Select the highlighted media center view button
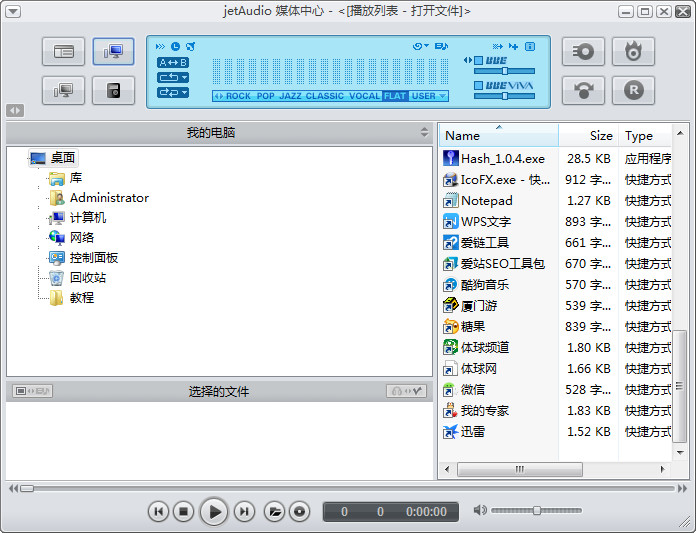This screenshot has width=696, height=533. (x=114, y=51)
